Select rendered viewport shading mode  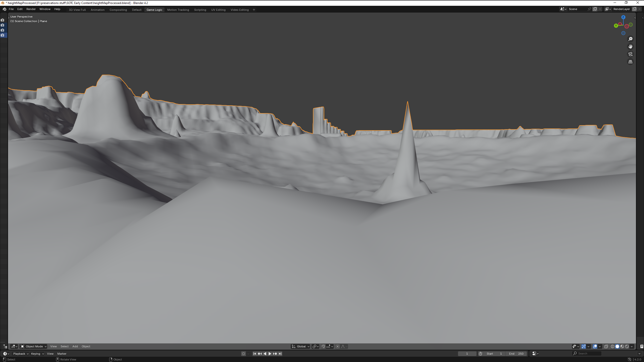click(x=627, y=346)
